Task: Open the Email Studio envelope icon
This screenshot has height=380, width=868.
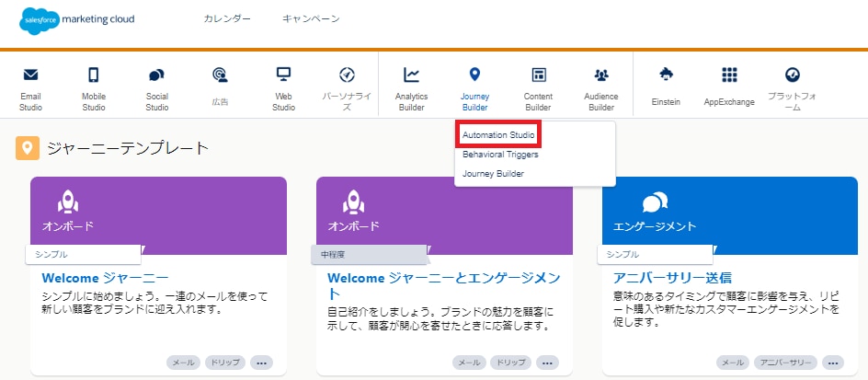Action: tap(30, 75)
